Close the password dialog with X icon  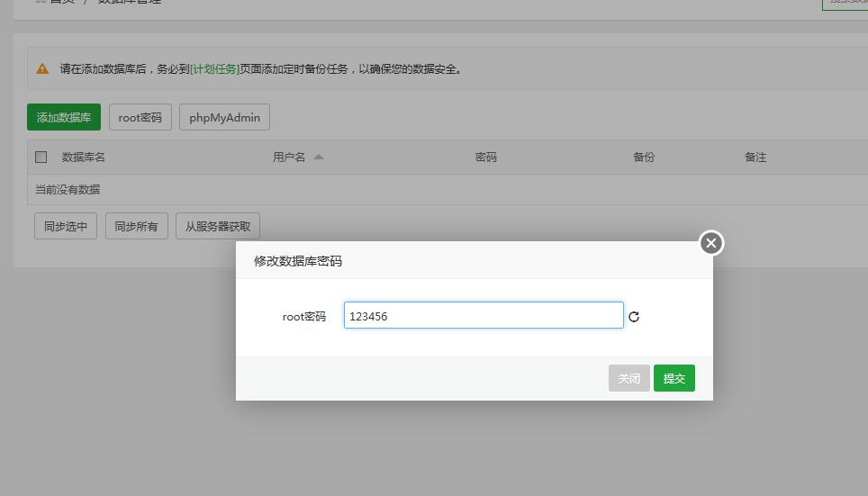click(x=711, y=243)
